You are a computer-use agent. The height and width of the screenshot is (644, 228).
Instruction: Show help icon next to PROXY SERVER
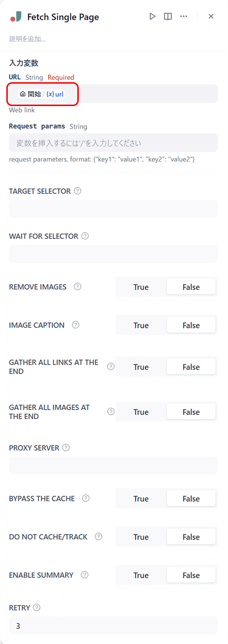point(66,447)
